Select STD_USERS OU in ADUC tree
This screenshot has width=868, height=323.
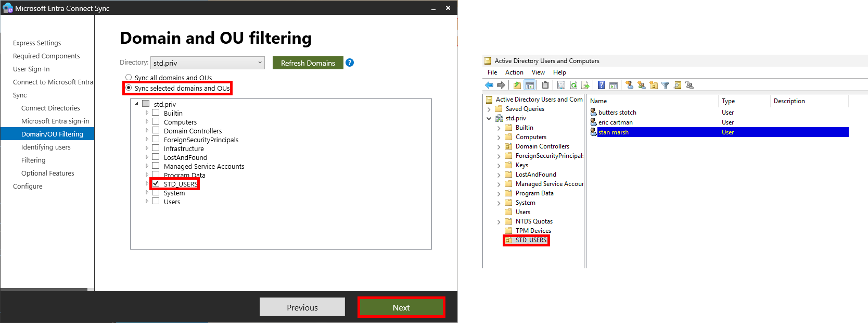tap(531, 240)
